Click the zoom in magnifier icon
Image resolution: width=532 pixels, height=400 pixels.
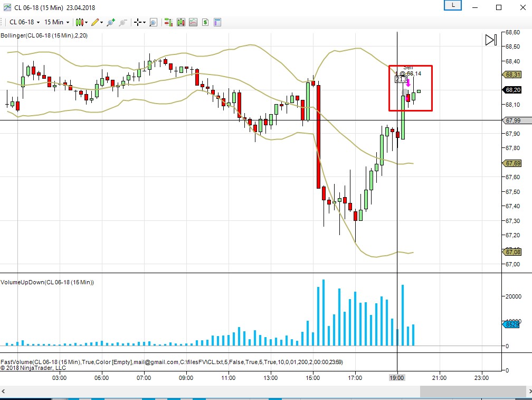(x=111, y=22)
